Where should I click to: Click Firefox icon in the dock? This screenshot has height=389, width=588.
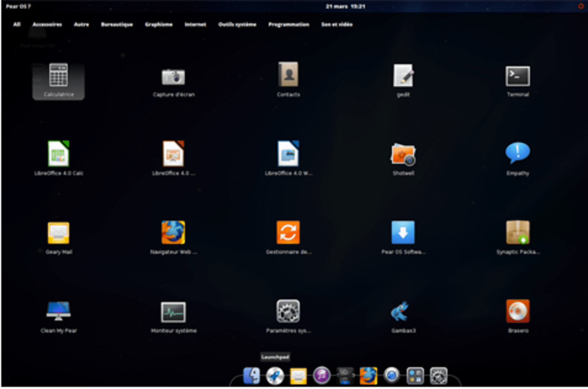click(x=368, y=376)
